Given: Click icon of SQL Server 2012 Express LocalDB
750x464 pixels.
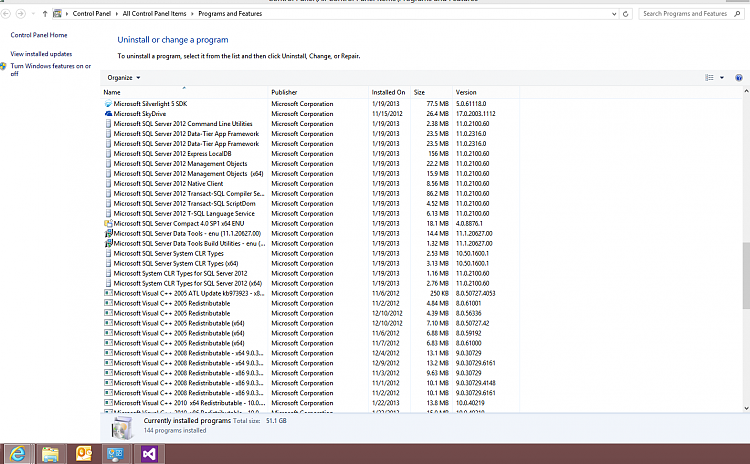Looking at the screenshot, I should 108,154.
